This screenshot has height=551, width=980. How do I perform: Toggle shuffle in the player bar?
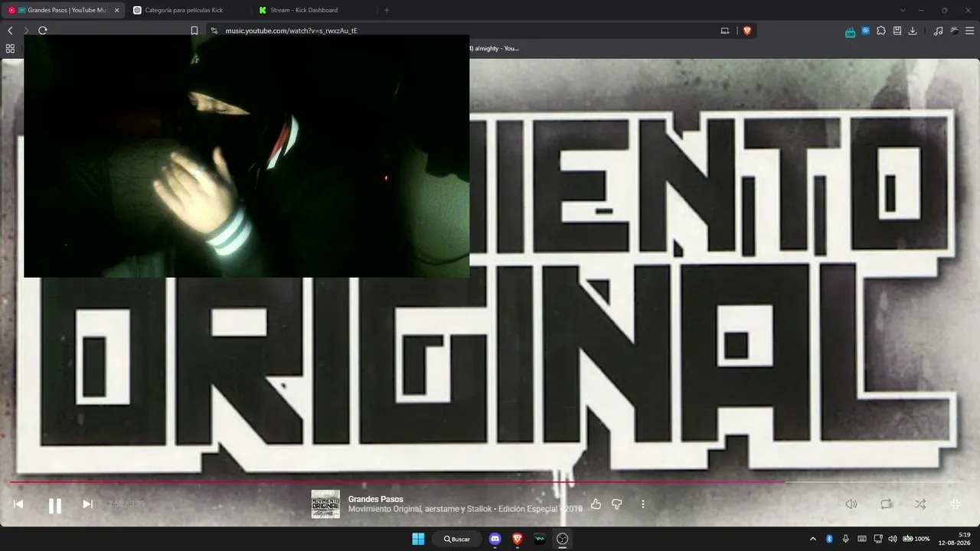(x=920, y=504)
